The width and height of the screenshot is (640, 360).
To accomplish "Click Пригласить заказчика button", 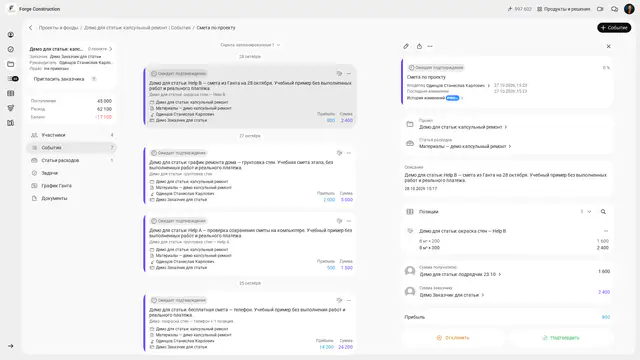I will point(59,79).
